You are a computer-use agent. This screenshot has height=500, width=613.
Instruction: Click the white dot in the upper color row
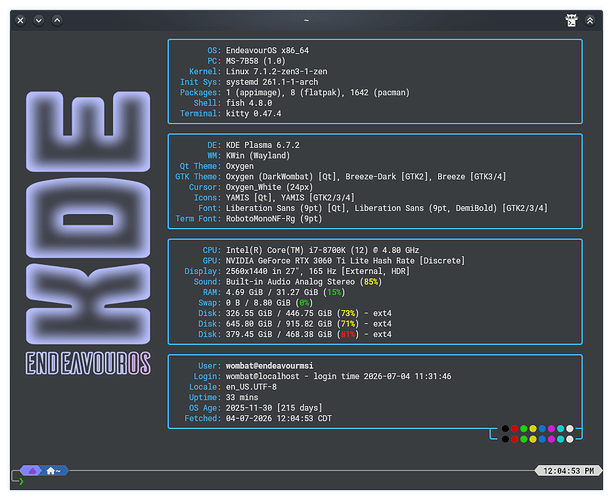tap(570, 429)
